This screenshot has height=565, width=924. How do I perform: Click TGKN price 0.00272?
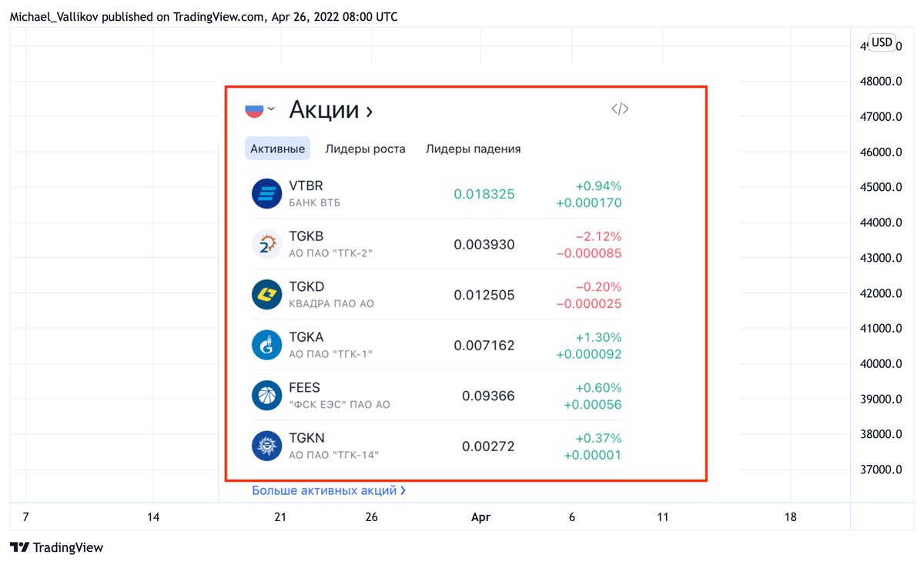pyautogui.click(x=488, y=446)
